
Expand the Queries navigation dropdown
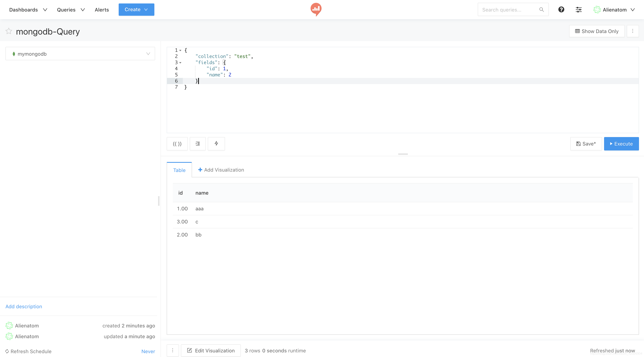[x=70, y=10]
